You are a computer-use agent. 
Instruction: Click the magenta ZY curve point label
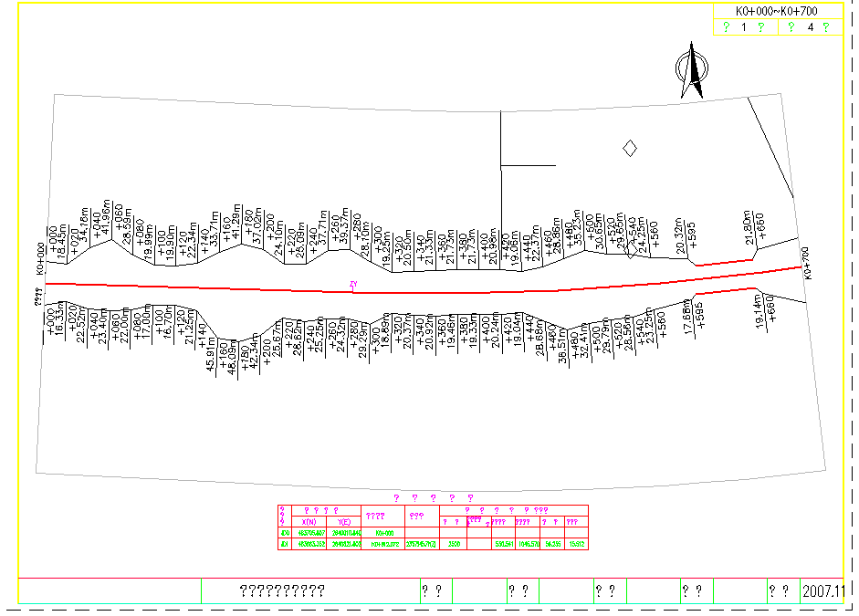[x=353, y=285]
